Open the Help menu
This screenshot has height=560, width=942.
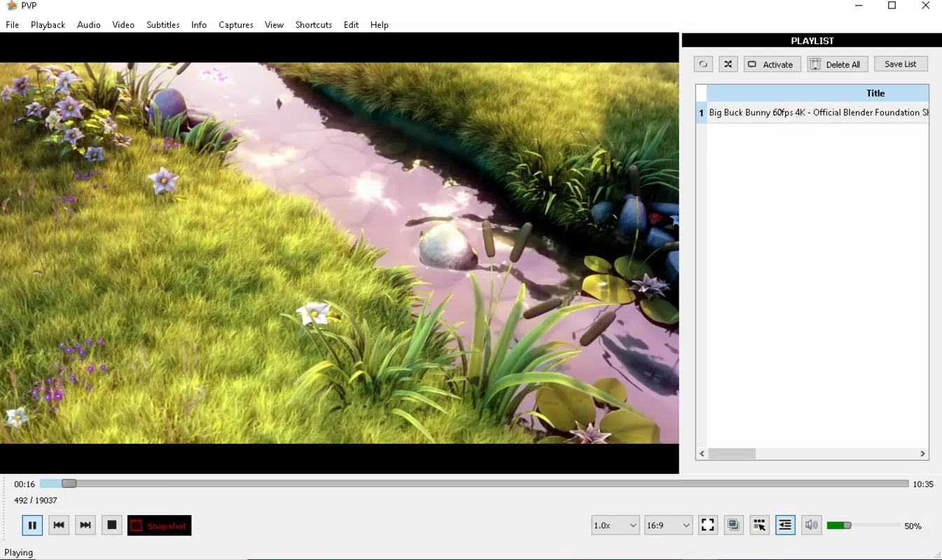380,24
